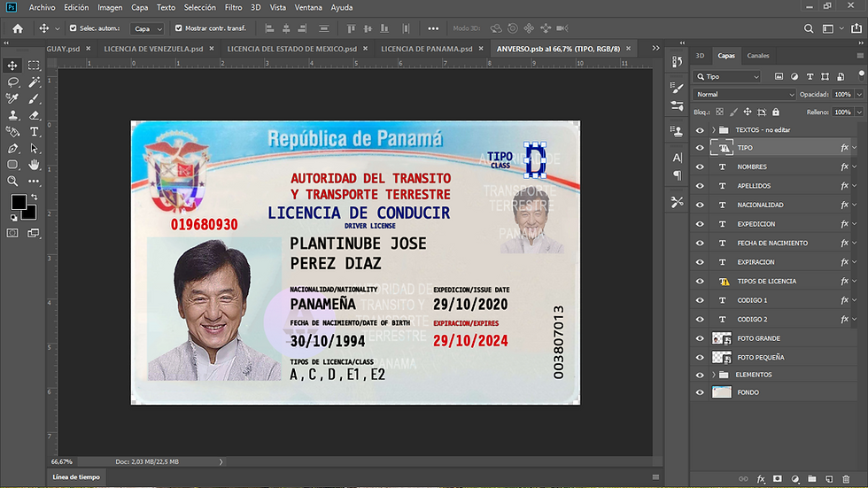Open the Normal blend mode dropdown
The width and height of the screenshot is (868, 488).
point(744,95)
